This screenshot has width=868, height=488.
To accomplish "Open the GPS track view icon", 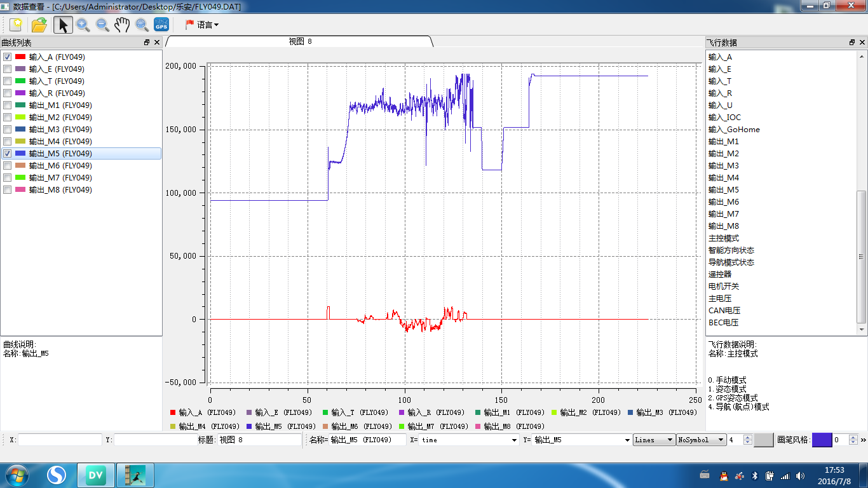I will point(161,25).
